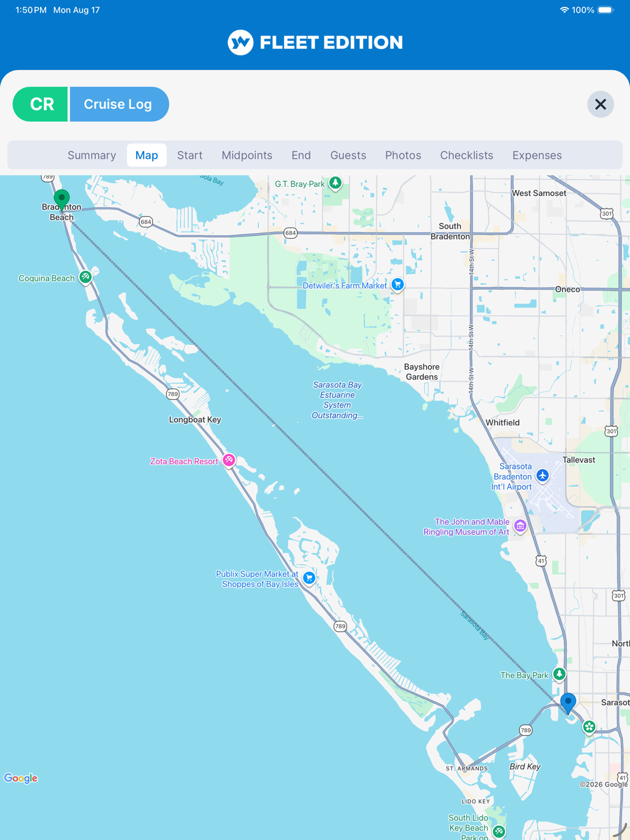Screen dimensions: 630x840
Task: Tap the Google logo on map
Action: click(x=21, y=778)
